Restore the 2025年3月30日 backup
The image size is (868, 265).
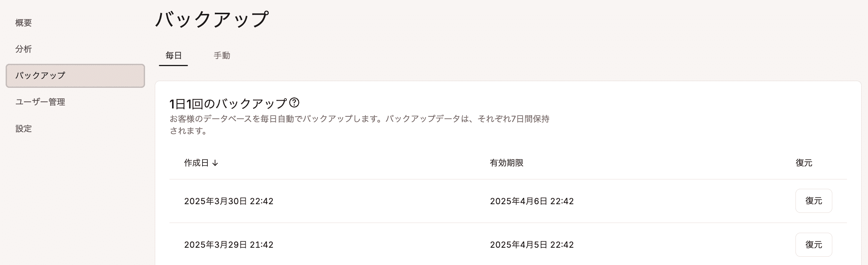814,201
